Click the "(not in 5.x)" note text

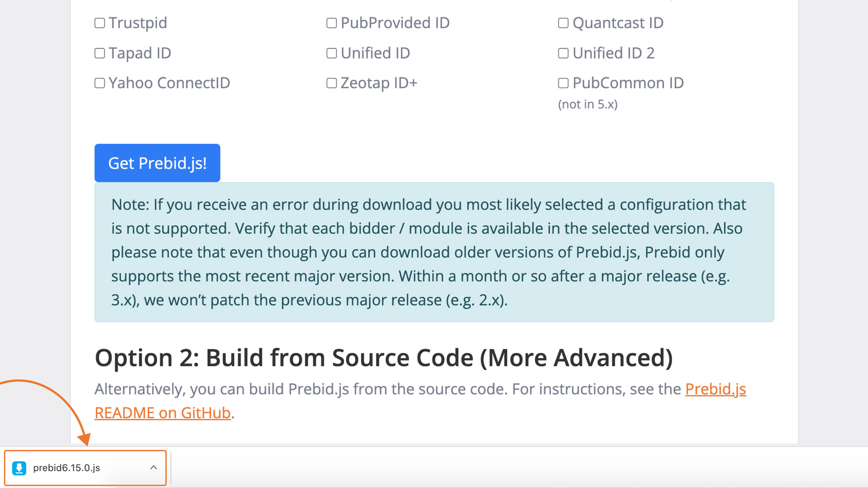588,105
